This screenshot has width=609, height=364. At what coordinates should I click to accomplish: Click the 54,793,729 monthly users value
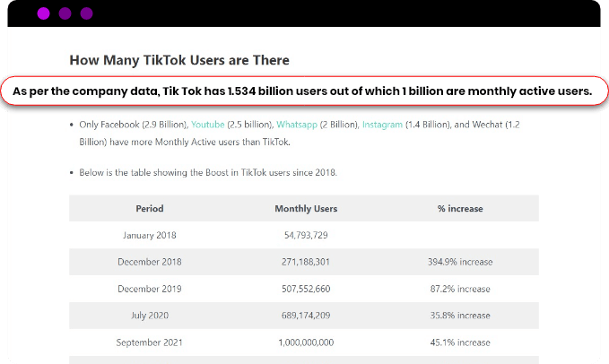(x=306, y=235)
